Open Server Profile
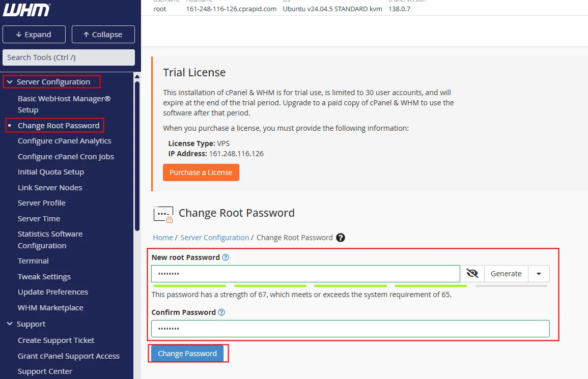The image size is (588, 379). click(42, 203)
